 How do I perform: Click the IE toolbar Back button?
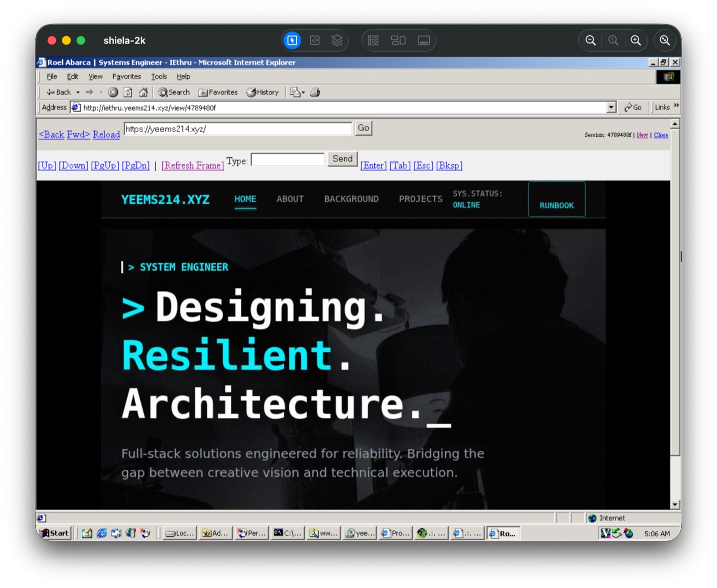pos(58,92)
